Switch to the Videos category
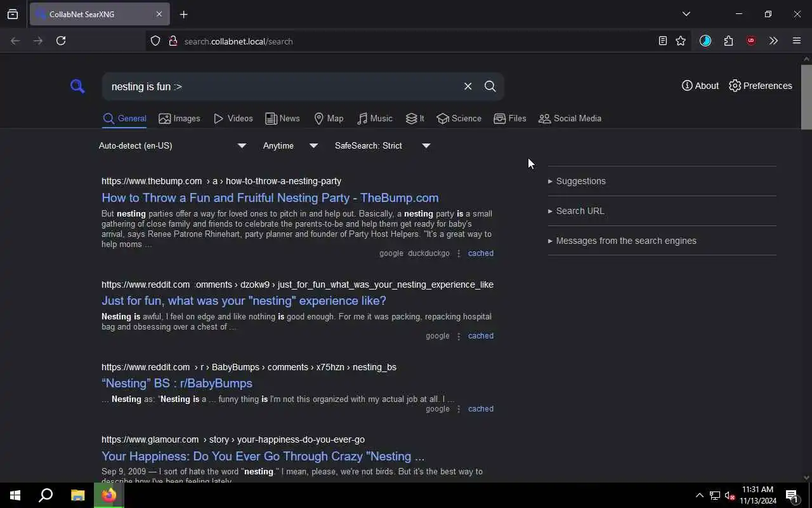Viewport: 812px width, 508px height. 233,119
